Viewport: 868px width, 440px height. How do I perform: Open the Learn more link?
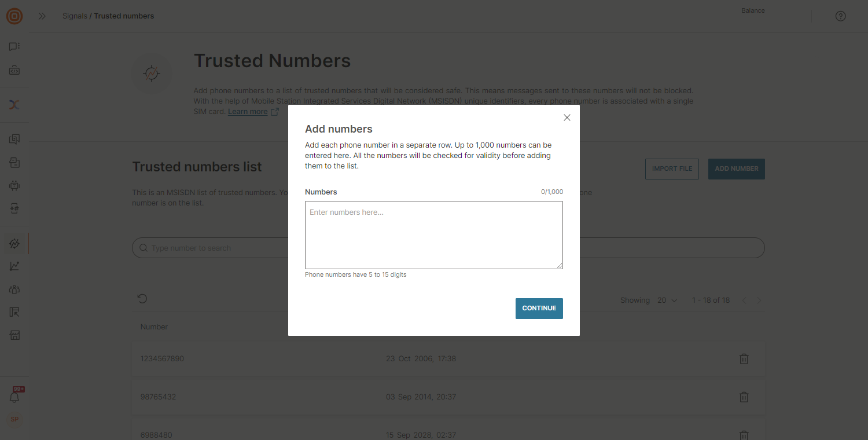point(248,112)
